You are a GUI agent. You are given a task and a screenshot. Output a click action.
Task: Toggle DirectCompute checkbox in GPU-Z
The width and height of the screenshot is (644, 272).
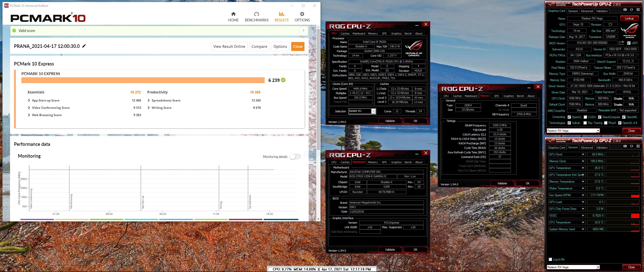pos(599,117)
